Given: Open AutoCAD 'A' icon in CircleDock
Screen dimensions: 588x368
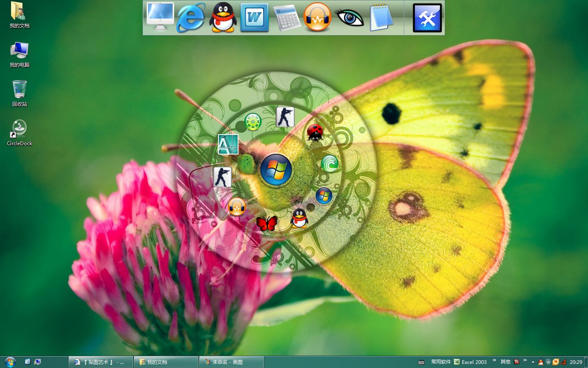Looking at the screenshot, I should point(228,144).
